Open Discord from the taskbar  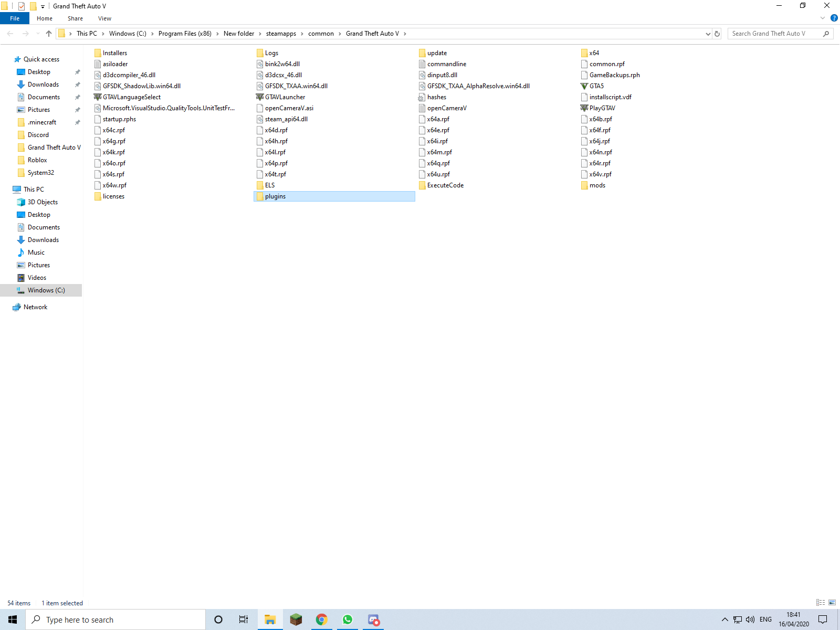click(373, 619)
